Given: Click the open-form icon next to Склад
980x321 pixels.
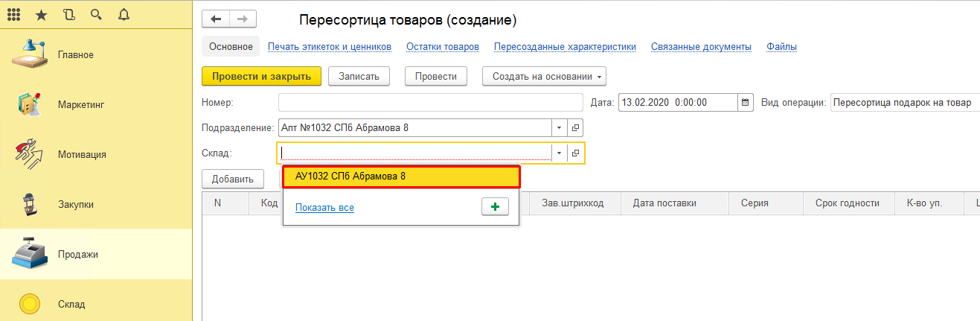Looking at the screenshot, I should [x=576, y=153].
